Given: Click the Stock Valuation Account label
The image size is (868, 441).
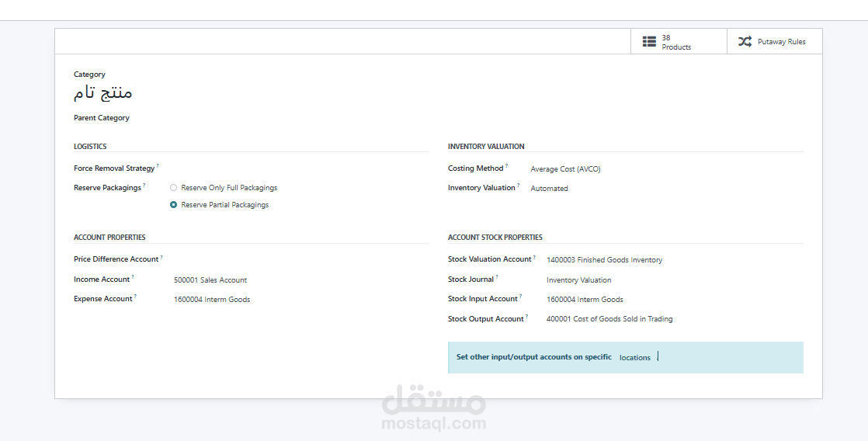Looking at the screenshot, I should point(490,259).
